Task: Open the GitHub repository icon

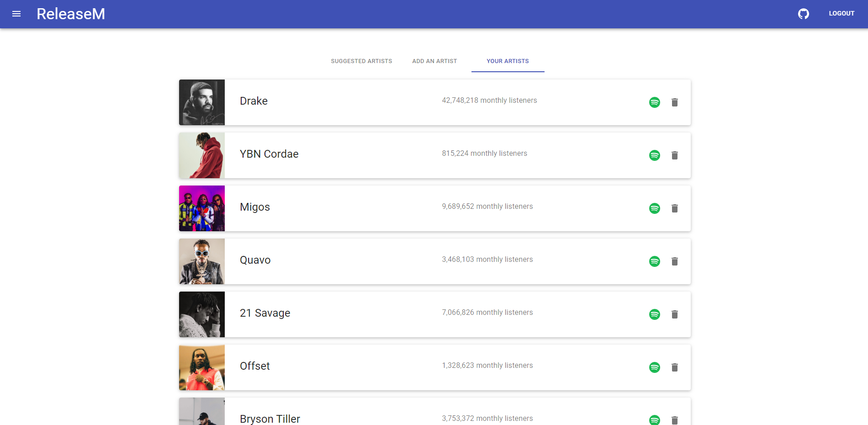Action: [x=804, y=14]
